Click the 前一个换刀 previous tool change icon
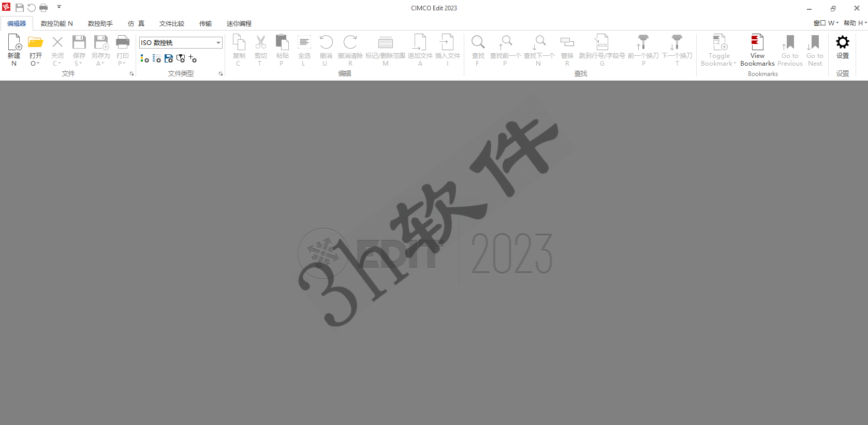 (642, 42)
